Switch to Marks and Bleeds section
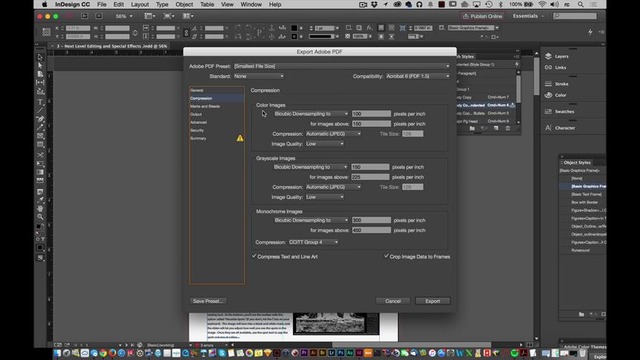Image resolution: width=640 pixels, height=360 pixels. [x=217, y=106]
